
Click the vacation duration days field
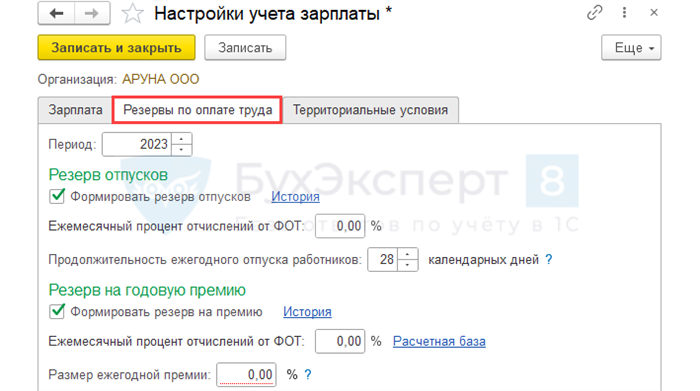382,259
